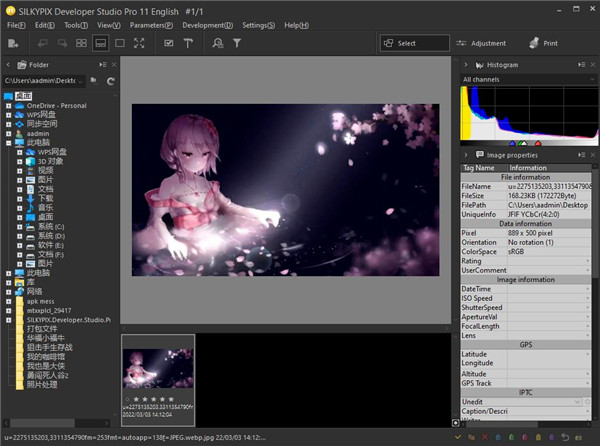Click the full screen preview icon

[139, 43]
